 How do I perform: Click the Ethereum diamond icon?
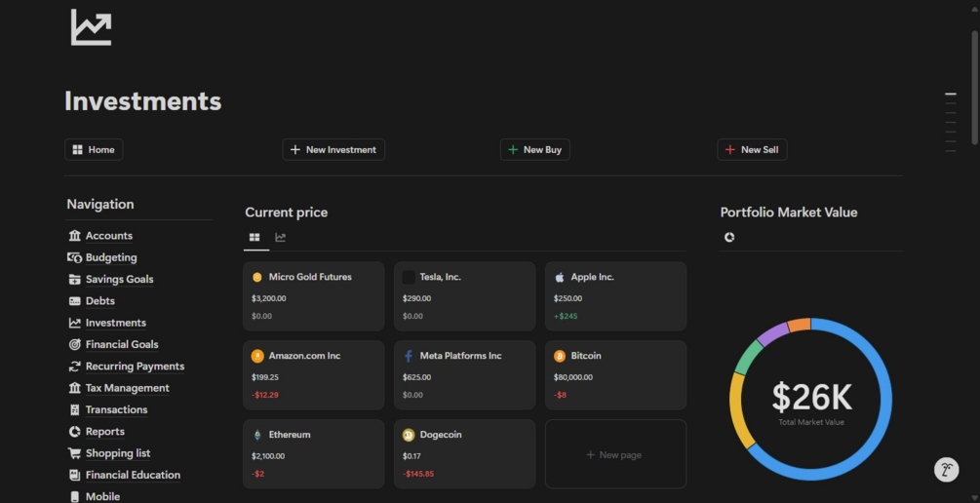point(257,435)
